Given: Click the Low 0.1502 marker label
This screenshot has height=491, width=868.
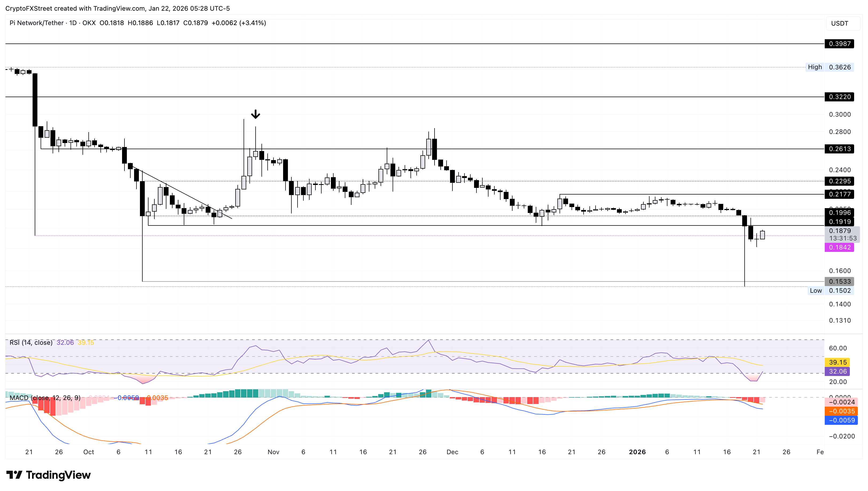Looking at the screenshot, I should point(831,290).
